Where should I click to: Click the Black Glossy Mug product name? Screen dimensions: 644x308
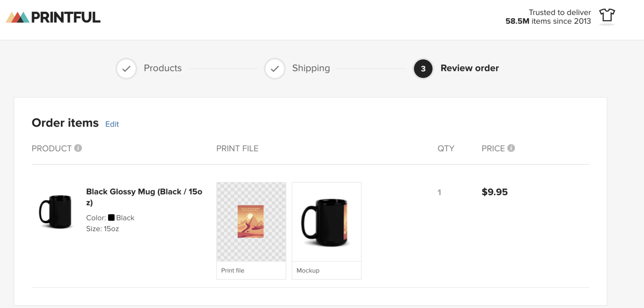144,192
